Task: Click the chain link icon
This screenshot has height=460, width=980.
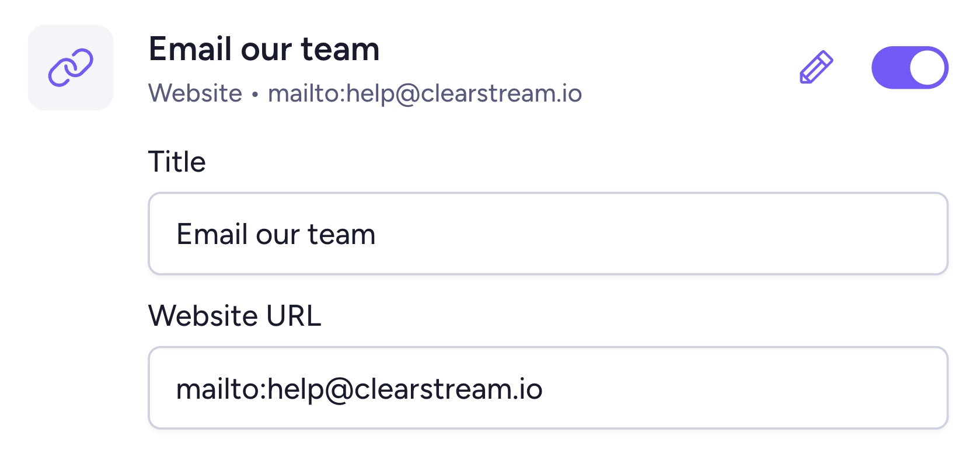Action: [x=71, y=68]
